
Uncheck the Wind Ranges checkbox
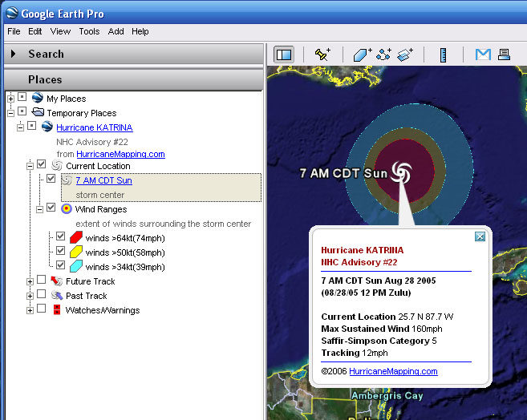(51, 208)
